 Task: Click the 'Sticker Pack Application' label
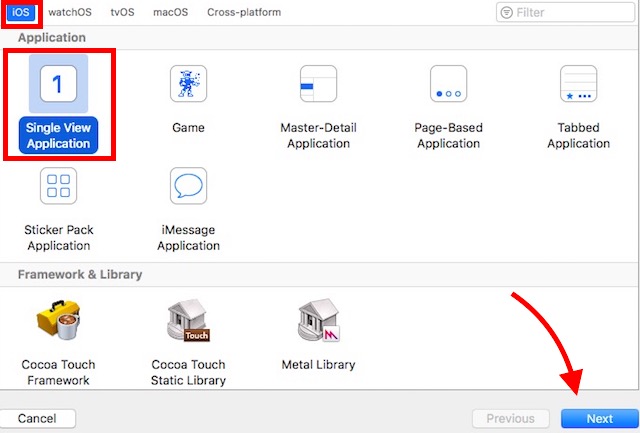(58, 238)
